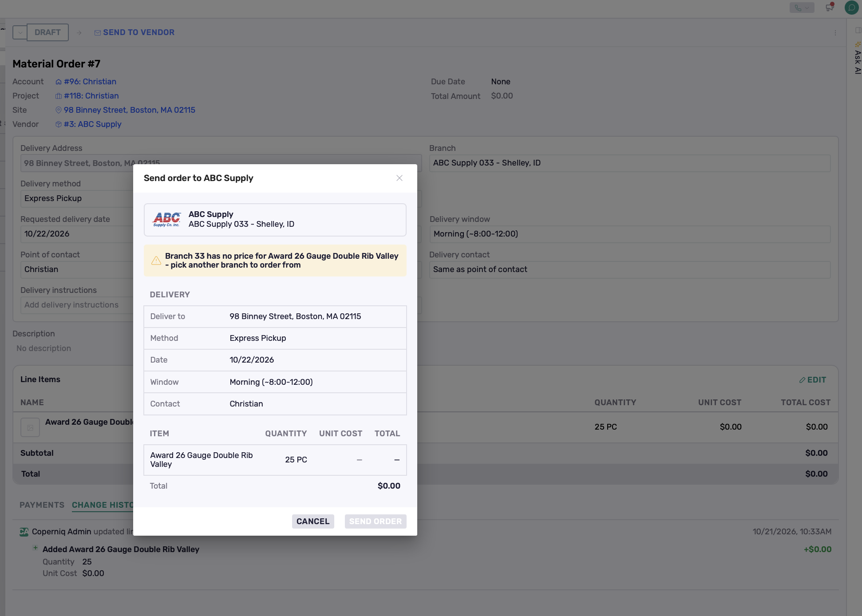Open account #96: Christian link
This screenshot has height=616, width=862.
coord(86,82)
